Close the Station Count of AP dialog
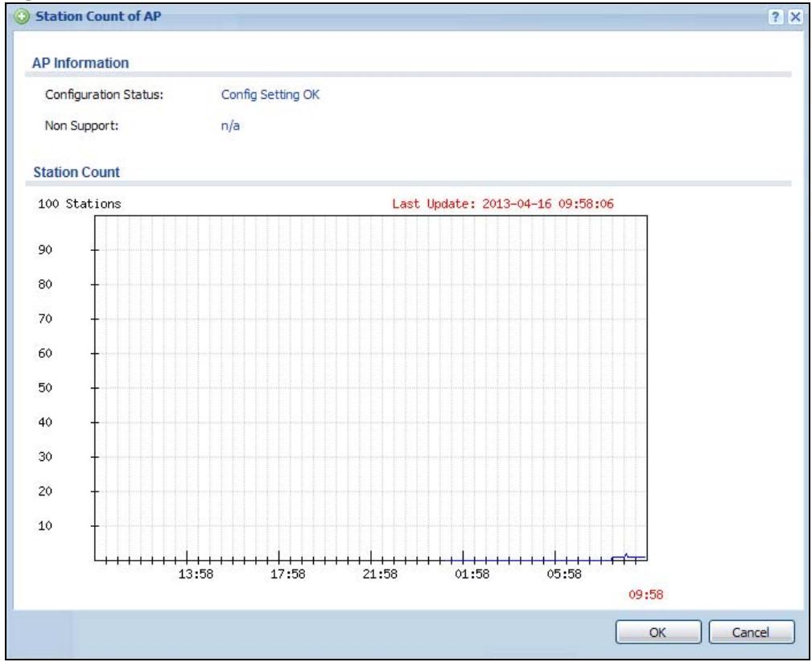Screen dimensions: 812x662 coord(795,17)
